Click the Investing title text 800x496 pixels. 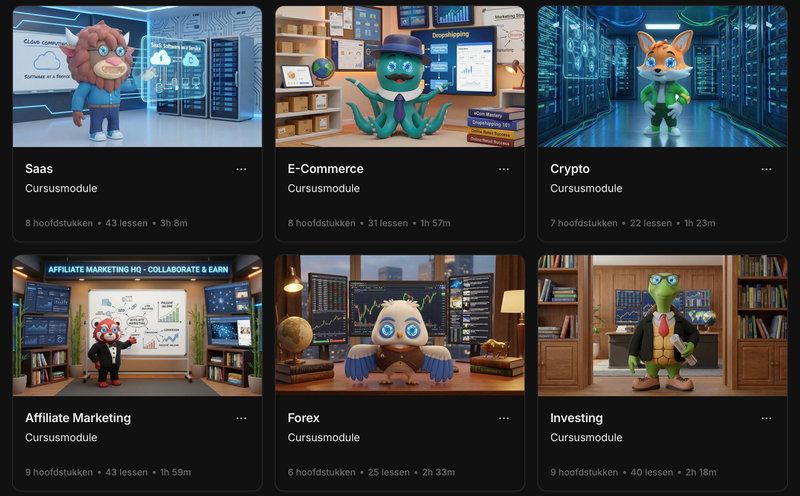(x=577, y=418)
